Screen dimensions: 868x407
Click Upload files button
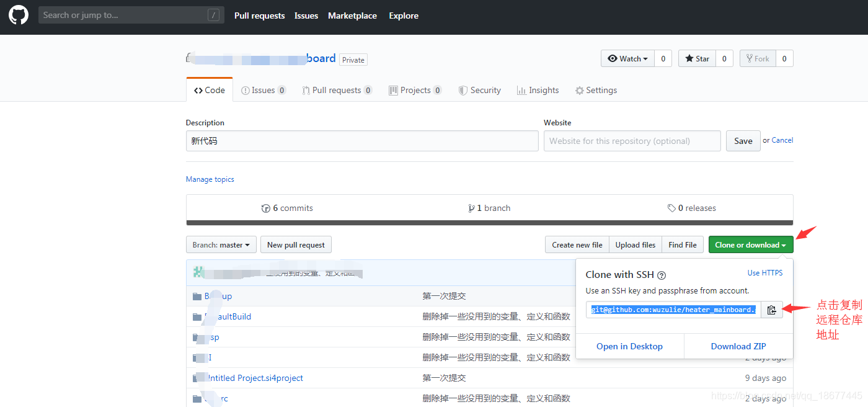635,244
